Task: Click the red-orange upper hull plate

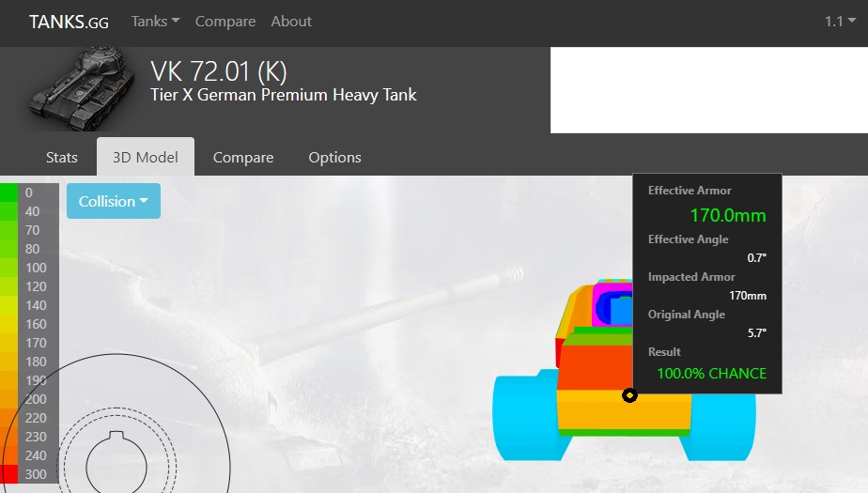Action: [595, 368]
